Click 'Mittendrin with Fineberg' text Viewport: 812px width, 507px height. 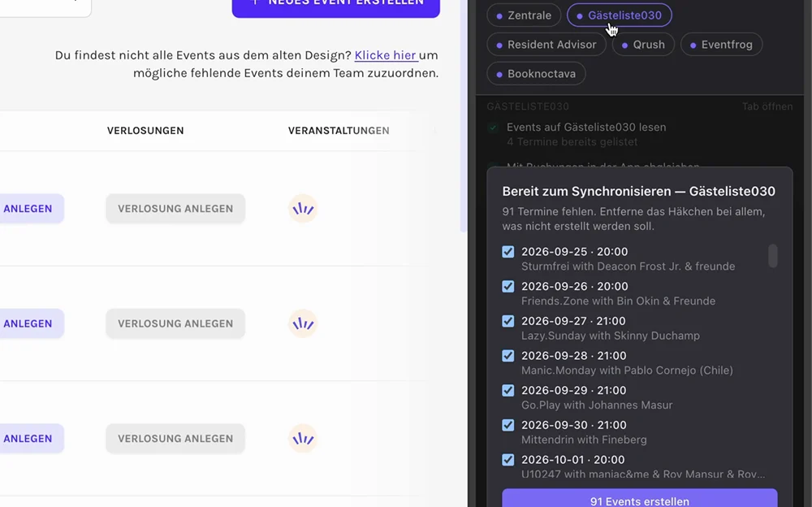coord(584,440)
